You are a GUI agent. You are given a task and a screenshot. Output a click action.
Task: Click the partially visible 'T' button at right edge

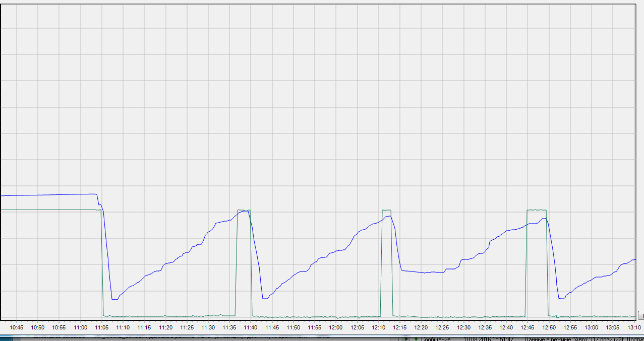640,316
